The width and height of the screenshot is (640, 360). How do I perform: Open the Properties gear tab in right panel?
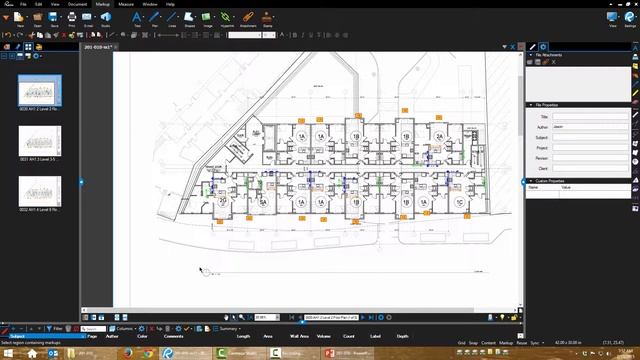pyautogui.click(x=543, y=47)
